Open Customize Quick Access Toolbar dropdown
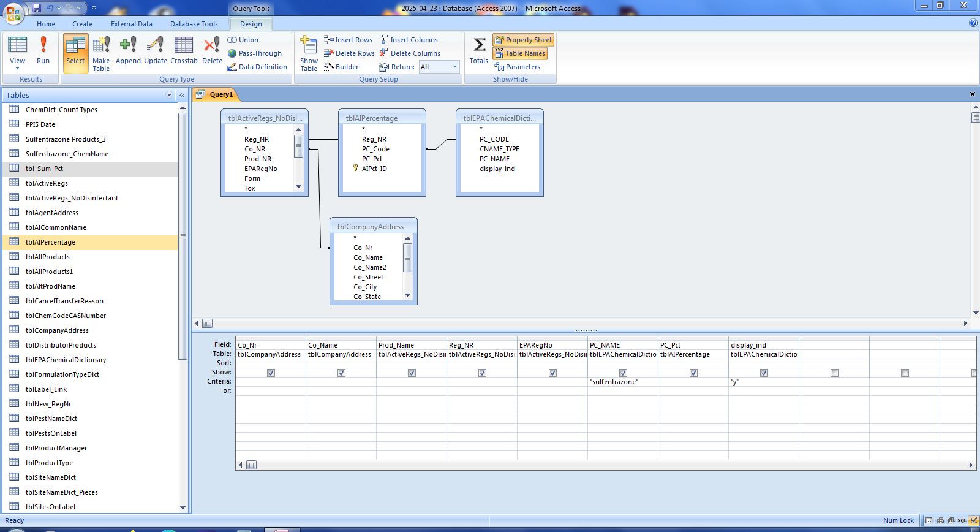The image size is (980, 532). (94, 9)
